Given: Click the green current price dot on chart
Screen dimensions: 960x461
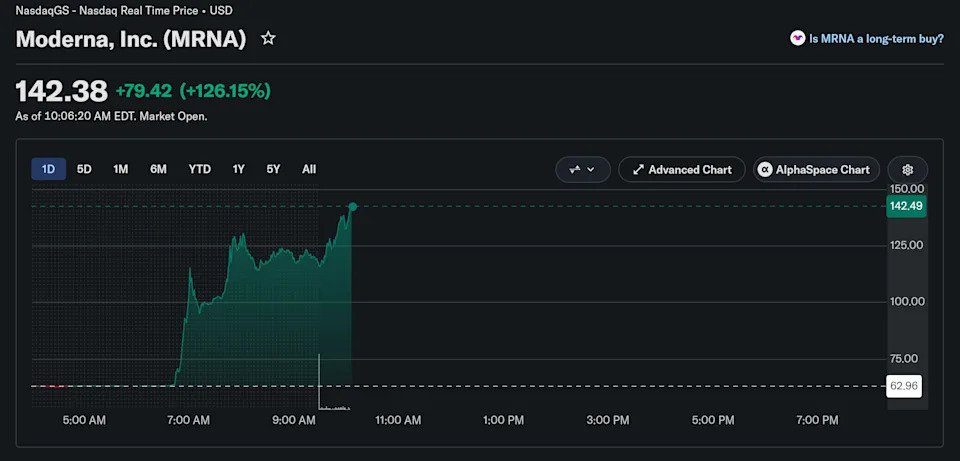Looking at the screenshot, I should tap(353, 207).
